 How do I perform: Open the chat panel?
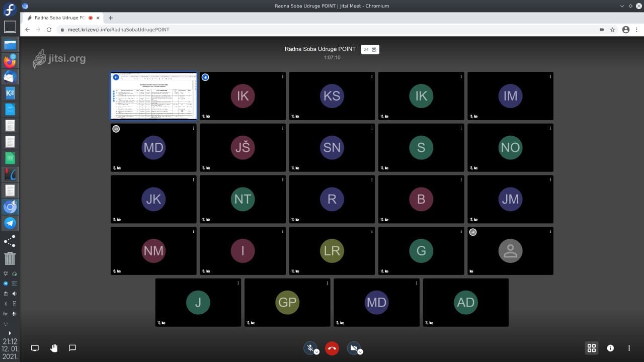tap(72, 348)
